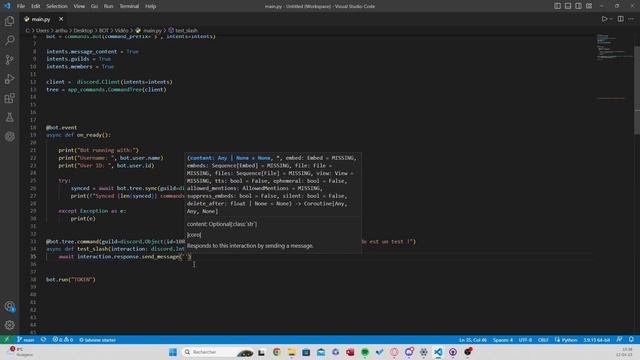Expand the run button dropdown arrow
This screenshot has height=360, width=640.
pyautogui.click(x=611, y=19)
